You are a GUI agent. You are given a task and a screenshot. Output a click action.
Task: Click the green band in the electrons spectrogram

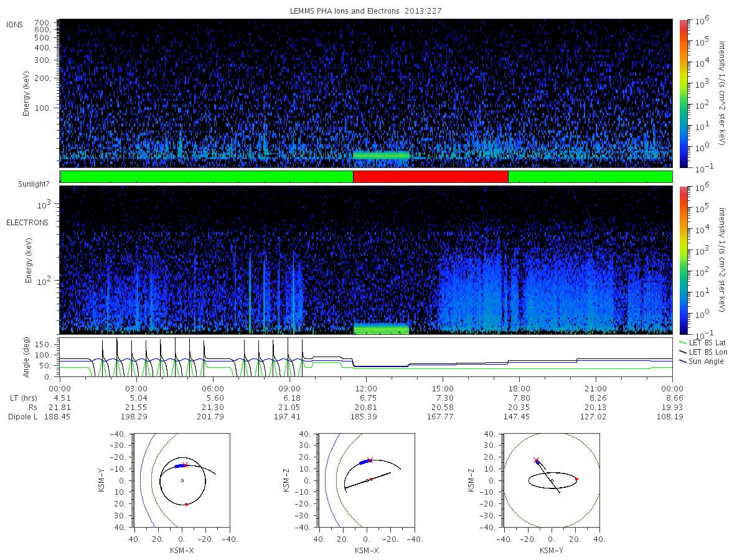[x=381, y=329]
